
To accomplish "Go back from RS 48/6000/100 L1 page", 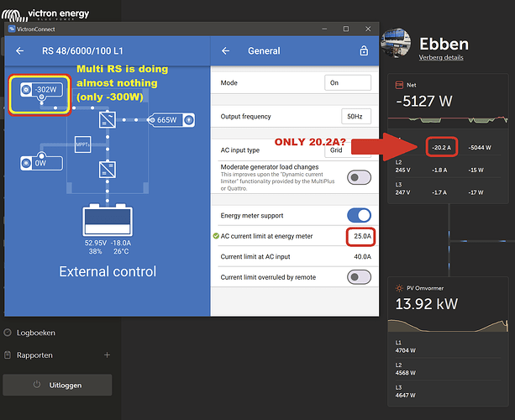I will pyautogui.click(x=19, y=51).
